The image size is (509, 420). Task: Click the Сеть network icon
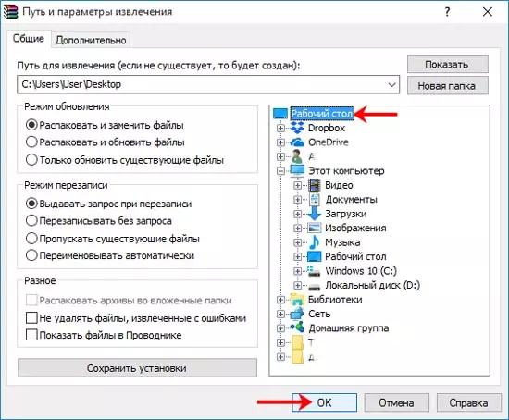click(x=297, y=314)
